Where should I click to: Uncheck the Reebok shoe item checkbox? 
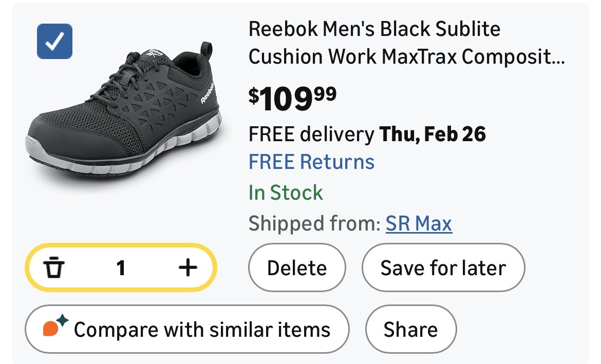coord(54,41)
